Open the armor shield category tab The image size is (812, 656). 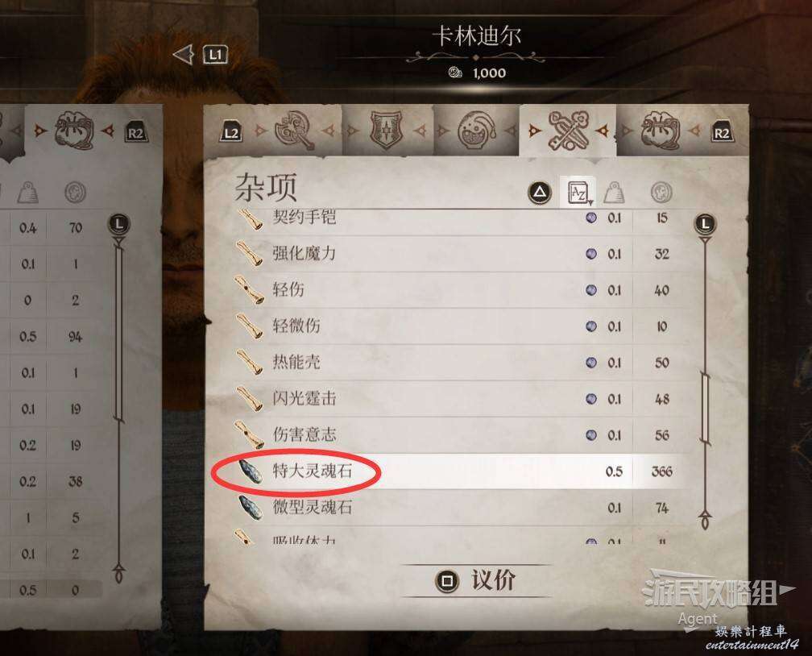click(x=387, y=131)
